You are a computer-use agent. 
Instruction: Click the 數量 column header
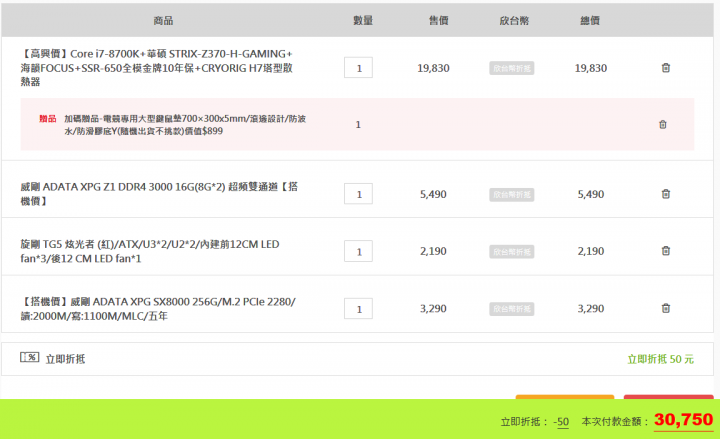(x=363, y=20)
